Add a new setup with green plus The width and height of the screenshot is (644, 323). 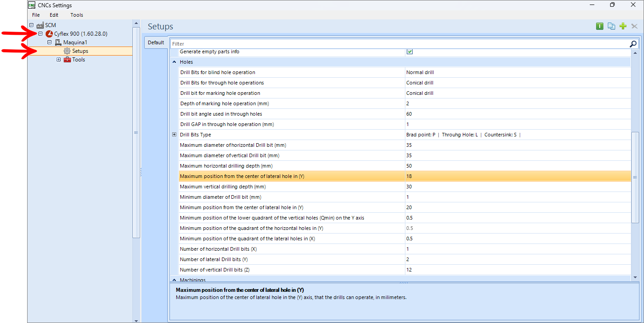(x=623, y=26)
